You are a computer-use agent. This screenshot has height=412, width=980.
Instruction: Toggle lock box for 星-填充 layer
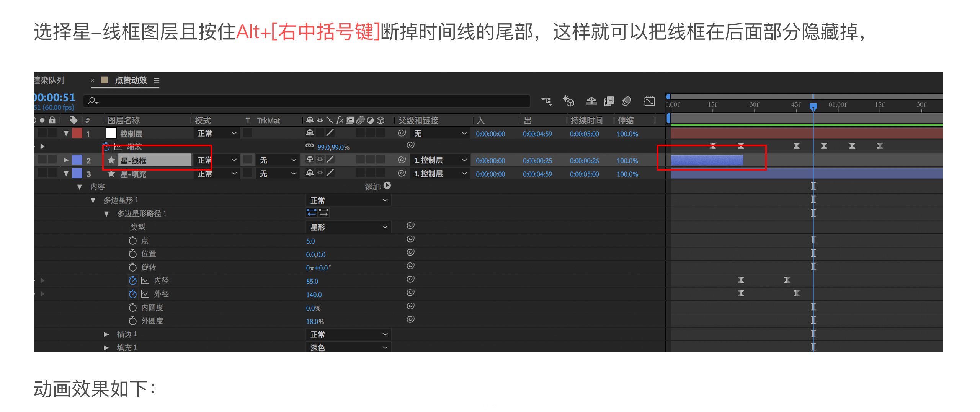(52, 173)
